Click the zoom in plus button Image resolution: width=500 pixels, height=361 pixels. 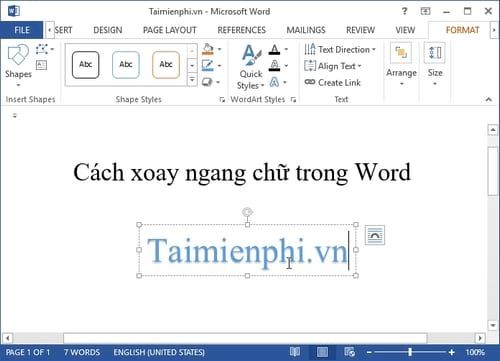[x=452, y=352]
